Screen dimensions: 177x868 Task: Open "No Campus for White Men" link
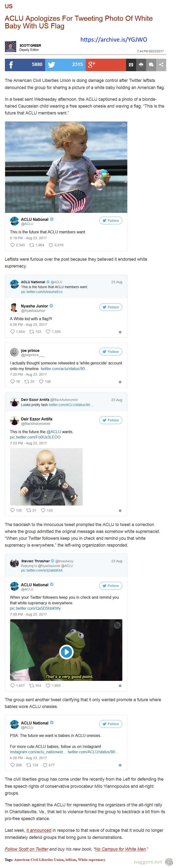click(x=120, y=849)
